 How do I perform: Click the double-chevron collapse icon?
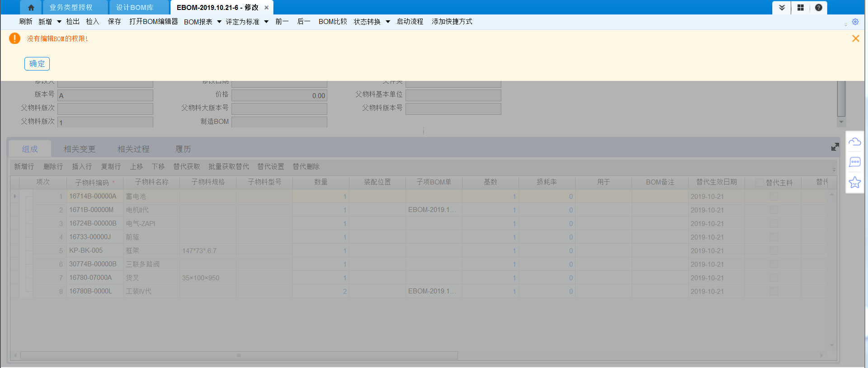tap(782, 8)
